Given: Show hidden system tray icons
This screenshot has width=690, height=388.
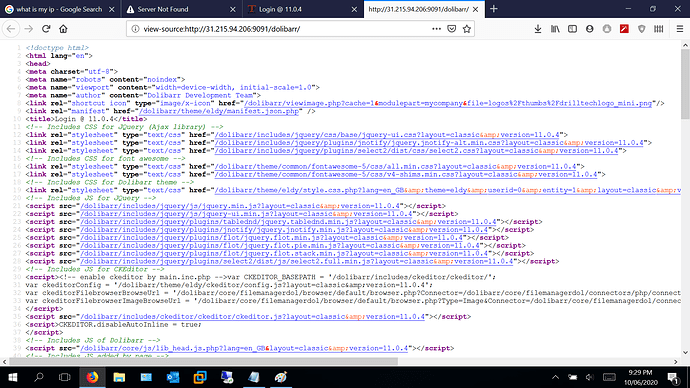Looking at the screenshot, I should click(x=555, y=377).
